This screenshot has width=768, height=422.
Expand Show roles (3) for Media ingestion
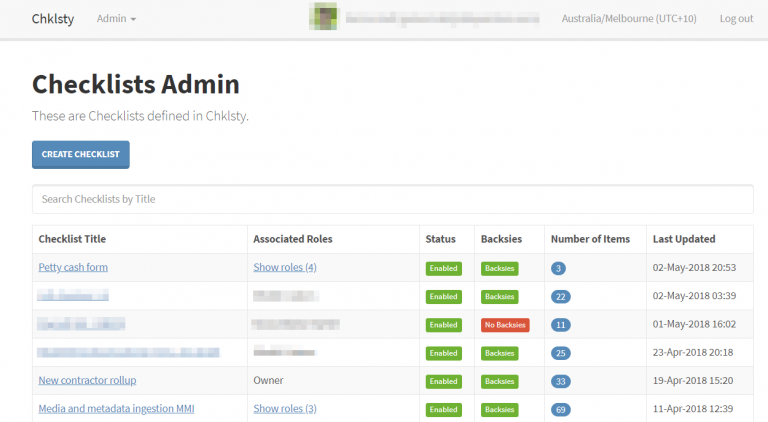pos(285,409)
